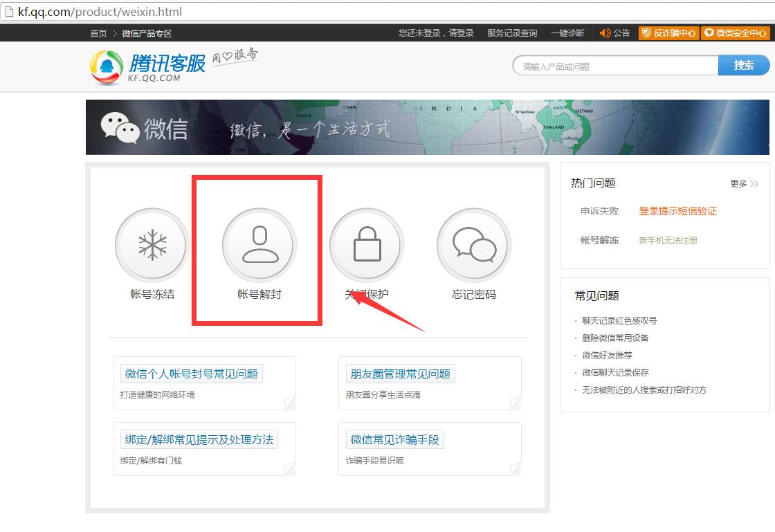Go to 首页 in the breadcrumb
This screenshot has height=532, width=775.
coord(98,34)
